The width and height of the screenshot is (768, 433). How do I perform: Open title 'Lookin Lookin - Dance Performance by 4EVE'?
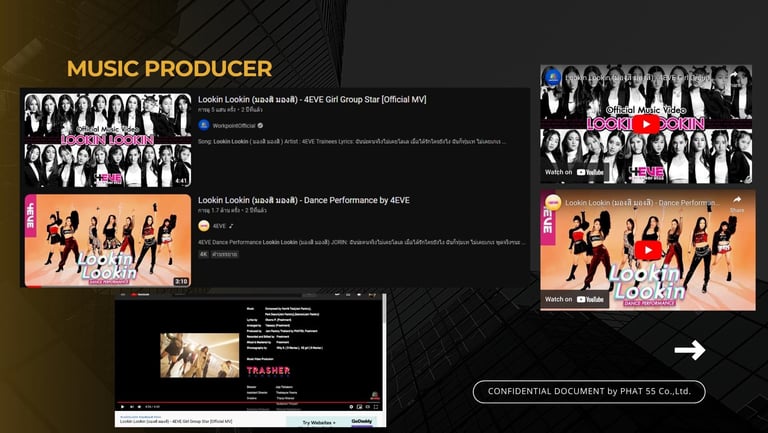(304, 200)
